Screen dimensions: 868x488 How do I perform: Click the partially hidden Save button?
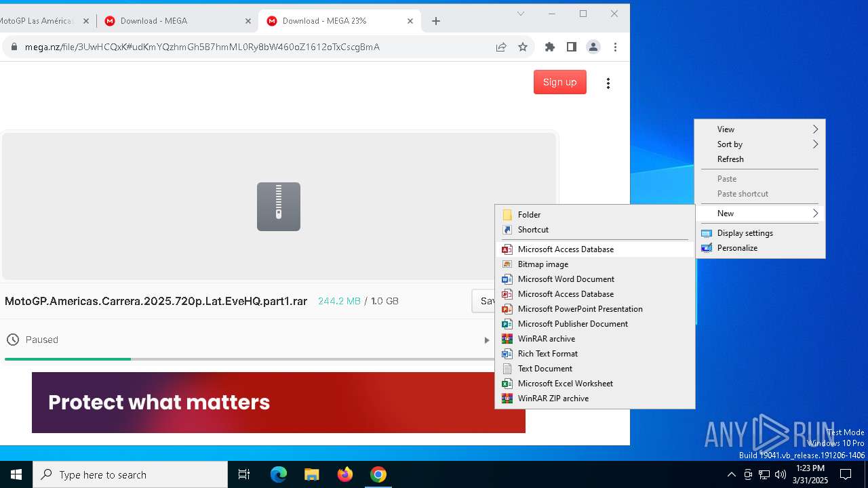(x=484, y=301)
